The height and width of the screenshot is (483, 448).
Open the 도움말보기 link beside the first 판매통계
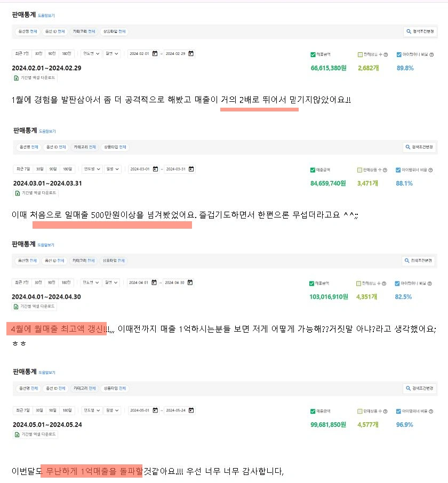click(46, 15)
